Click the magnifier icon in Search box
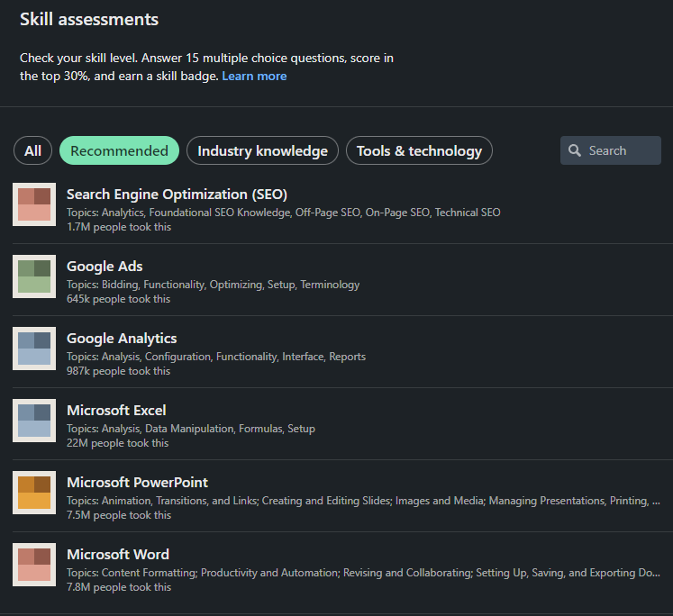 pos(574,150)
